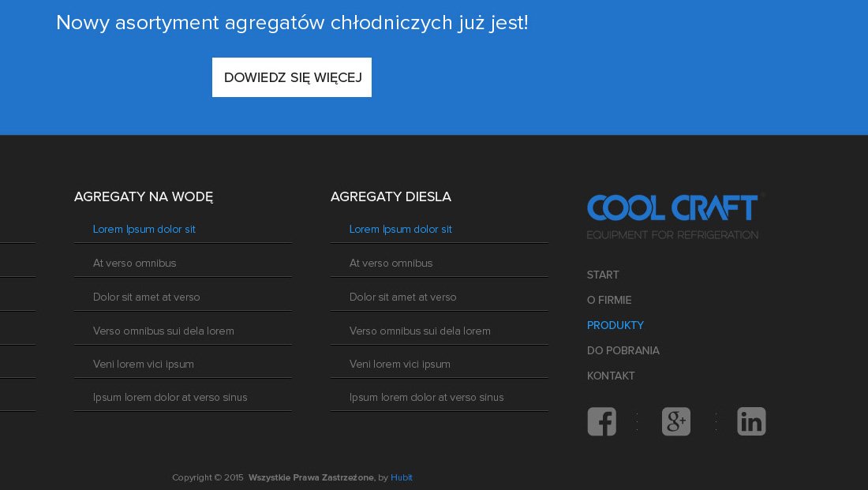
Task: Open 'At verso omnibus' under Agregaty diesla
Action: point(391,263)
